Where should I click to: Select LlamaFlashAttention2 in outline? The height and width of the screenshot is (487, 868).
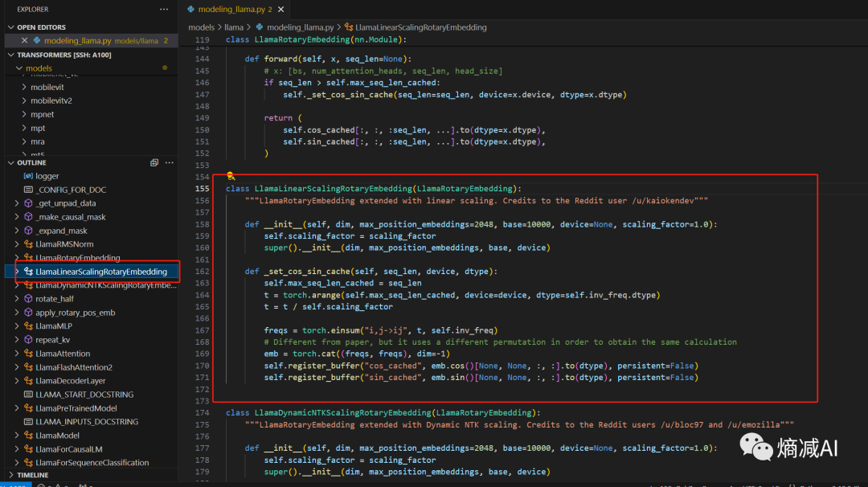point(74,367)
